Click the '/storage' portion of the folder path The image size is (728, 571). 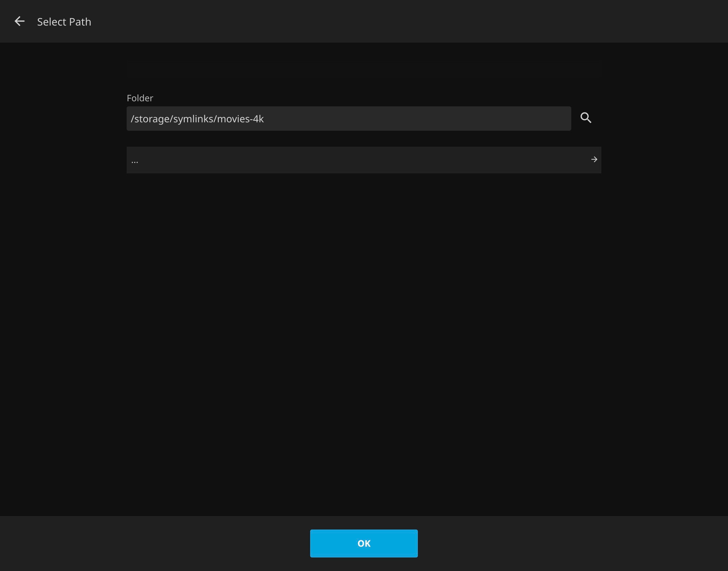click(x=150, y=119)
